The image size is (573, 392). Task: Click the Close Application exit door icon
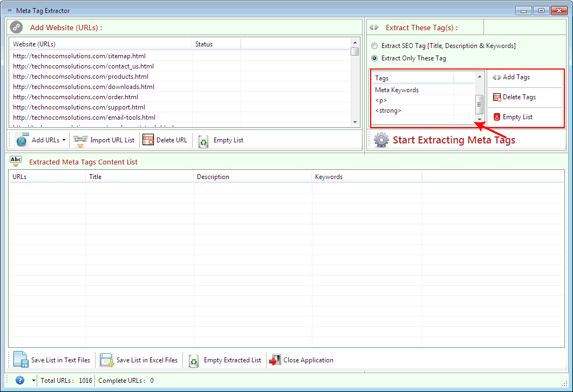pyautogui.click(x=275, y=360)
